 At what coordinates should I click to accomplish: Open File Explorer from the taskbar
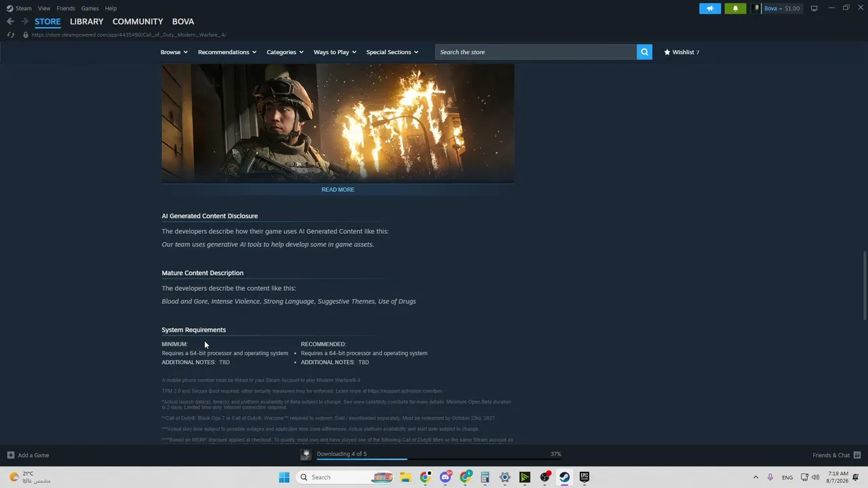(406, 477)
